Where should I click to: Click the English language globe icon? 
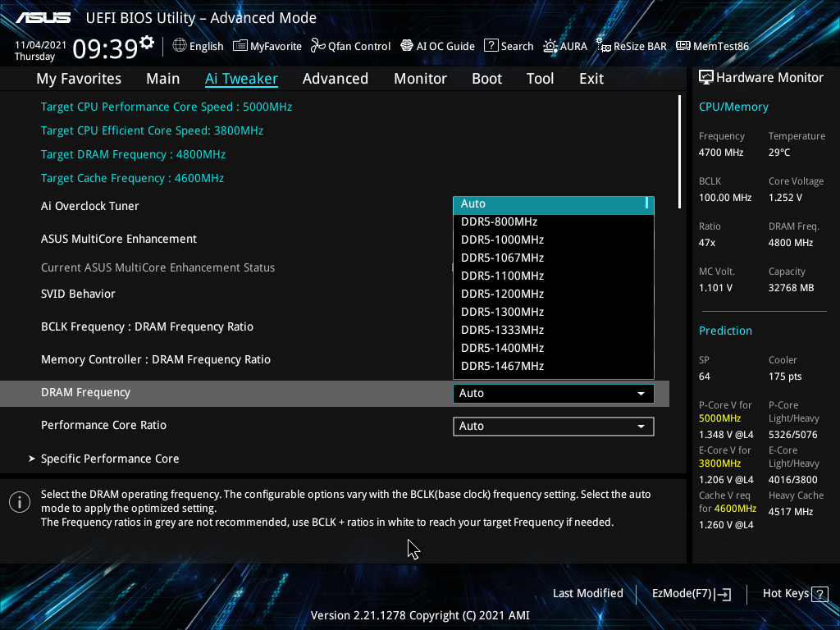pos(180,46)
